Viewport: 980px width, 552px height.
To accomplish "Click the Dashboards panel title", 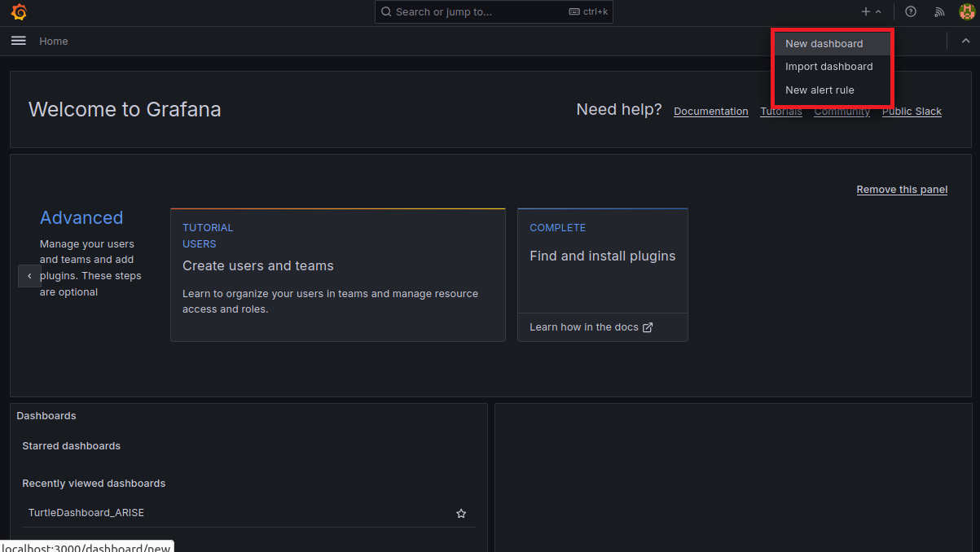I will click(46, 416).
